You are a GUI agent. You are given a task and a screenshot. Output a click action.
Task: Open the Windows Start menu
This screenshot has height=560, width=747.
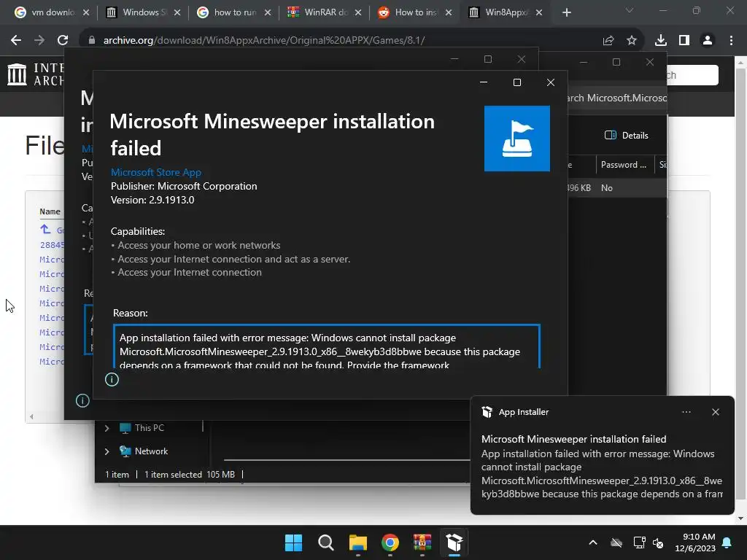click(293, 542)
